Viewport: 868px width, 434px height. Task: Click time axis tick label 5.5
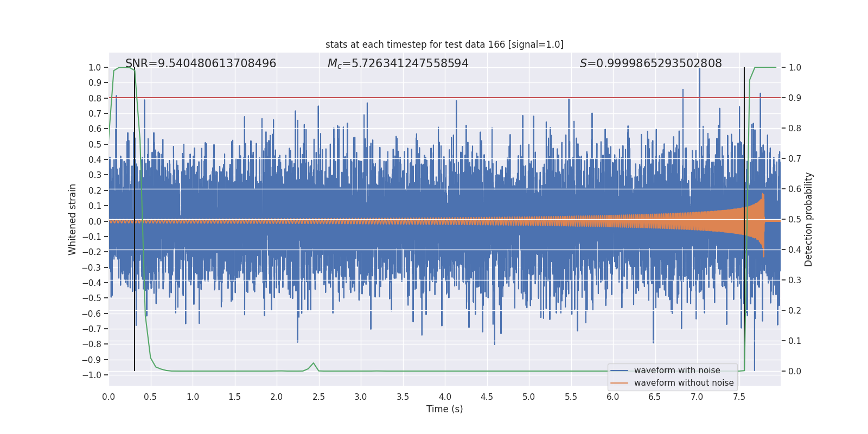coord(571,397)
